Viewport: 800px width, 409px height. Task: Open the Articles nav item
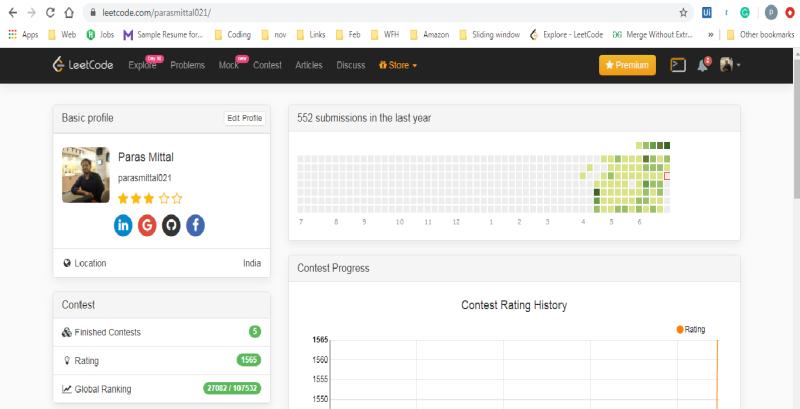[309, 65]
